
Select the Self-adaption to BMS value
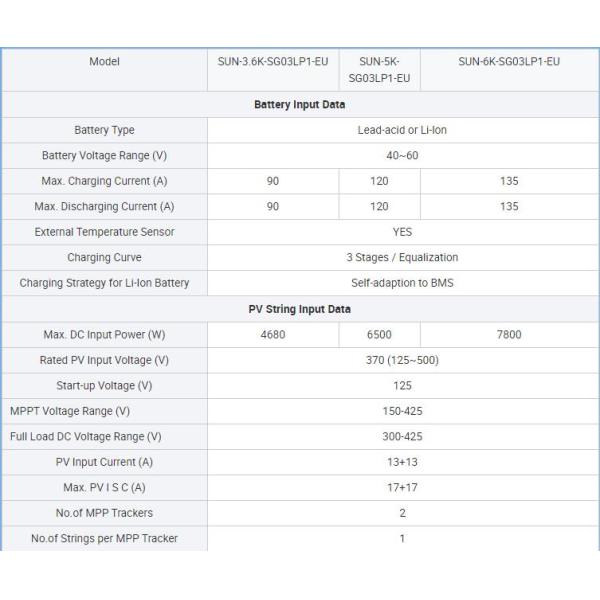tap(402, 283)
